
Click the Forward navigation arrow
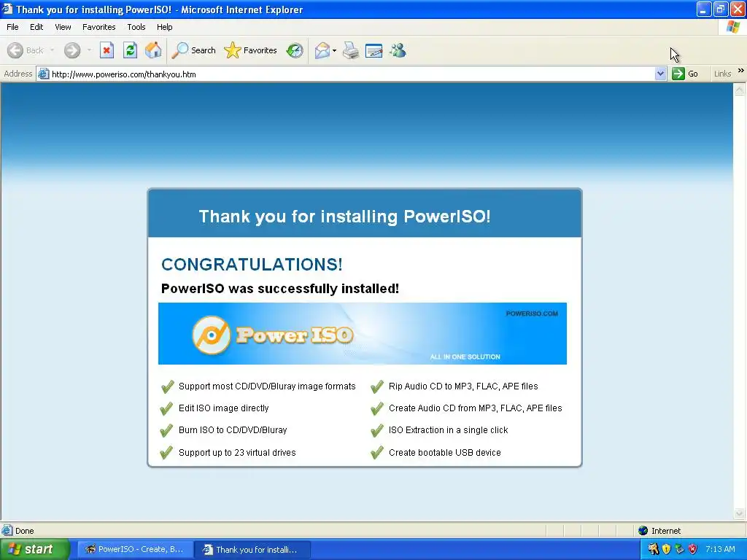tap(72, 50)
